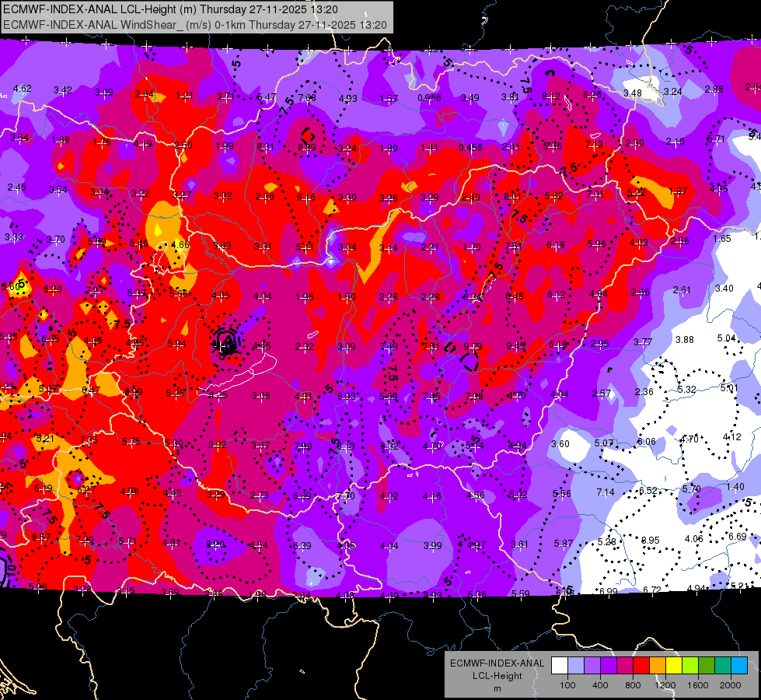This screenshot has width=761, height=700.
Task: Choose the orange legend swatch
Action: tap(658, 666)
